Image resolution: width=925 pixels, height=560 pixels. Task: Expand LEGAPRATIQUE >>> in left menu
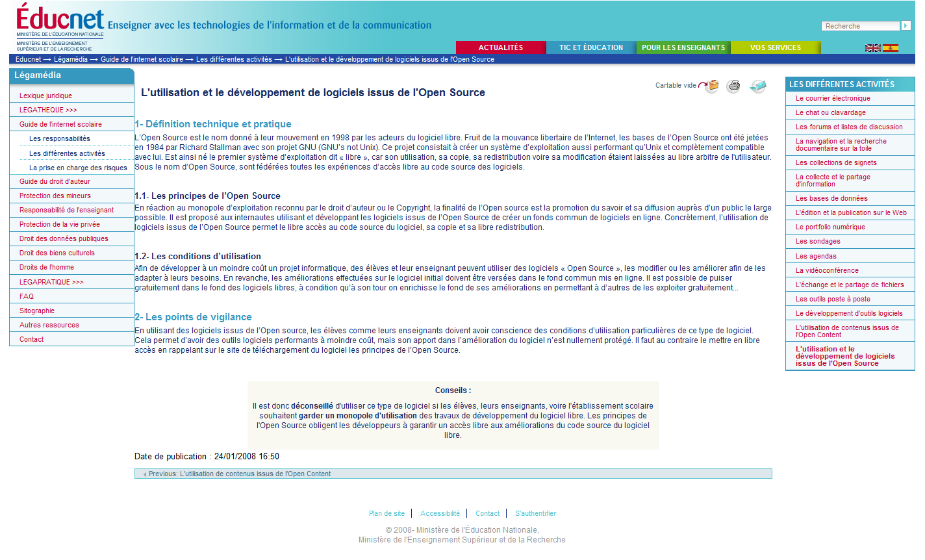[51, 282]
